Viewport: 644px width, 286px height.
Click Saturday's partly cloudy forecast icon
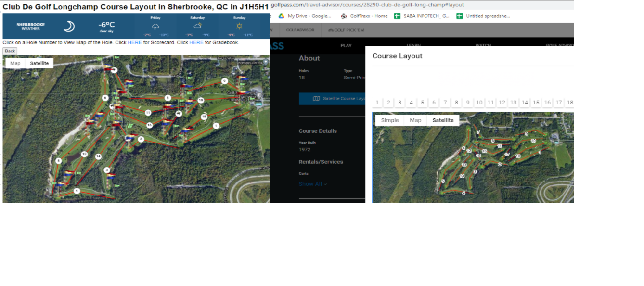pyautogui.click(x=197, y=26)
